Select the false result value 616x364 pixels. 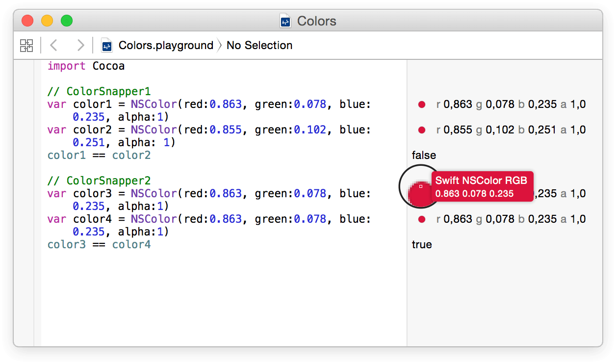pos(424,156)
